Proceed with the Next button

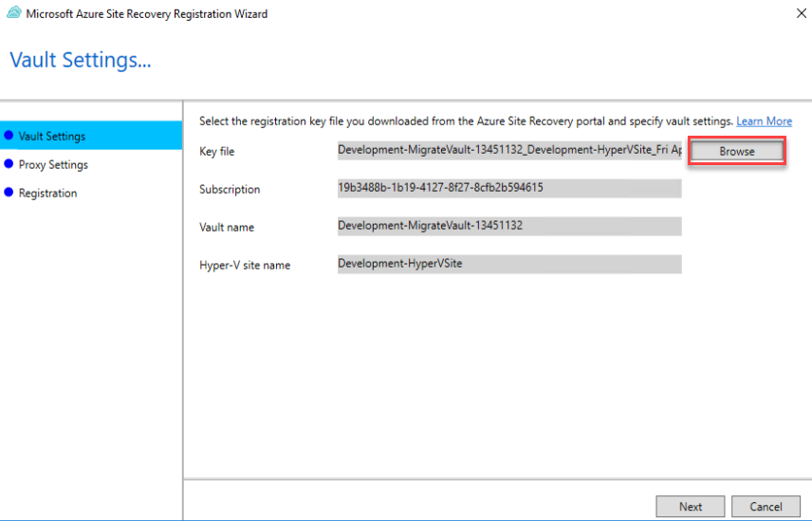tap(691, 507)
